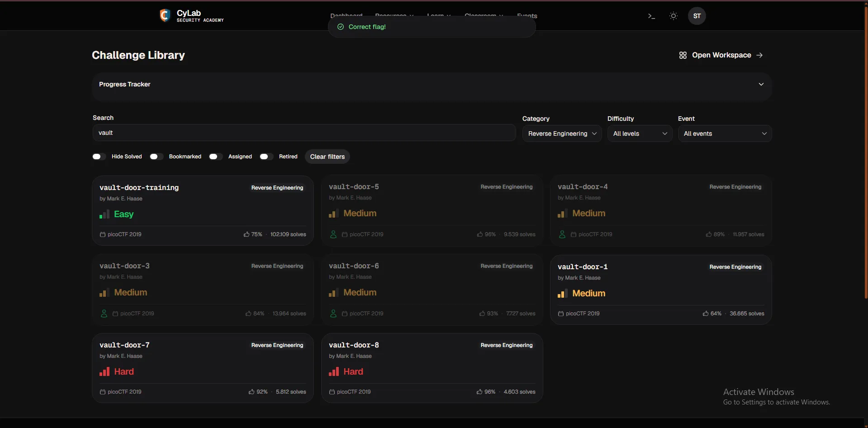Click the solved user icon on vault-door-6
The width and height of the screenshot is (868, 428).
pos(333,314)
